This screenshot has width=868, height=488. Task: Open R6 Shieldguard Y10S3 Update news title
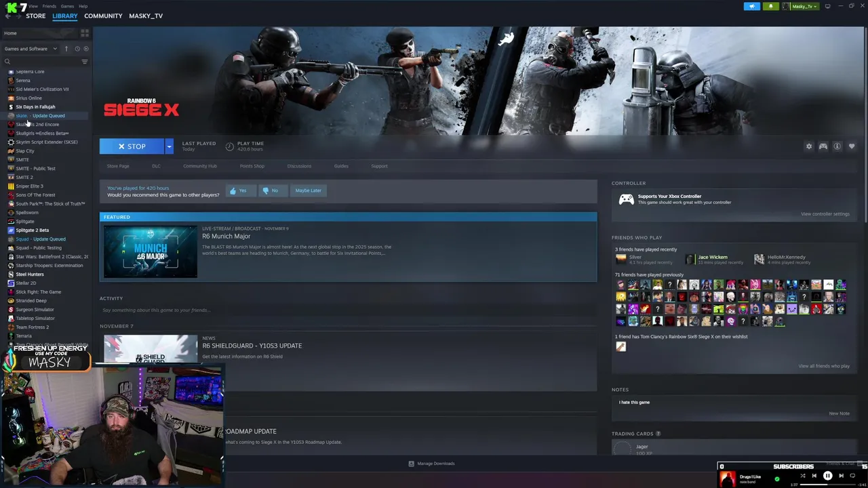(252, 346)
